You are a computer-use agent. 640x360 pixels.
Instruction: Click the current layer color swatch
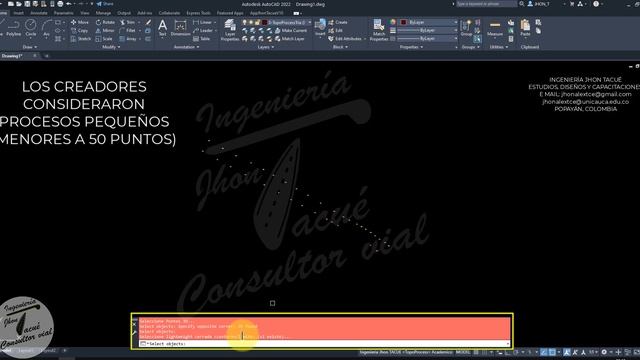[264, 22]
